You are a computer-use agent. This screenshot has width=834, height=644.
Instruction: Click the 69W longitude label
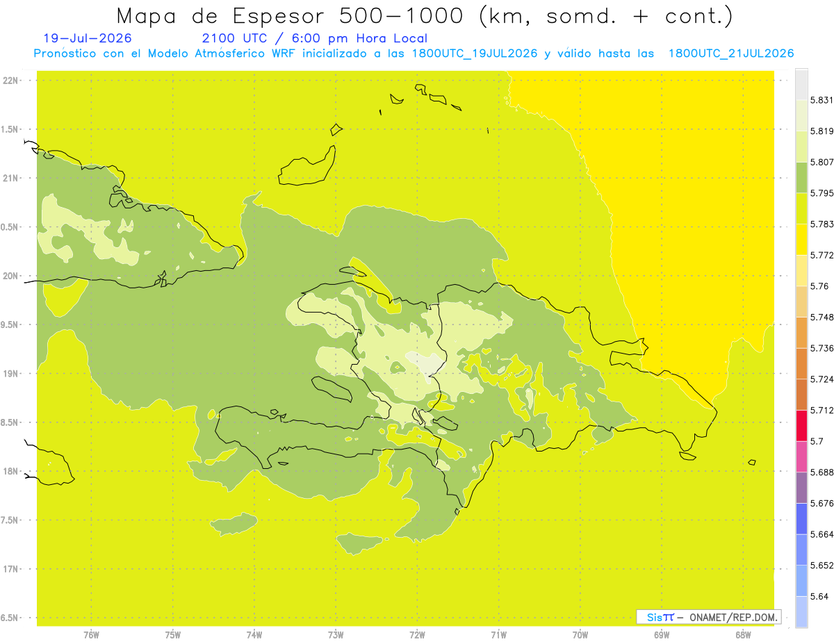pos(662,634)
